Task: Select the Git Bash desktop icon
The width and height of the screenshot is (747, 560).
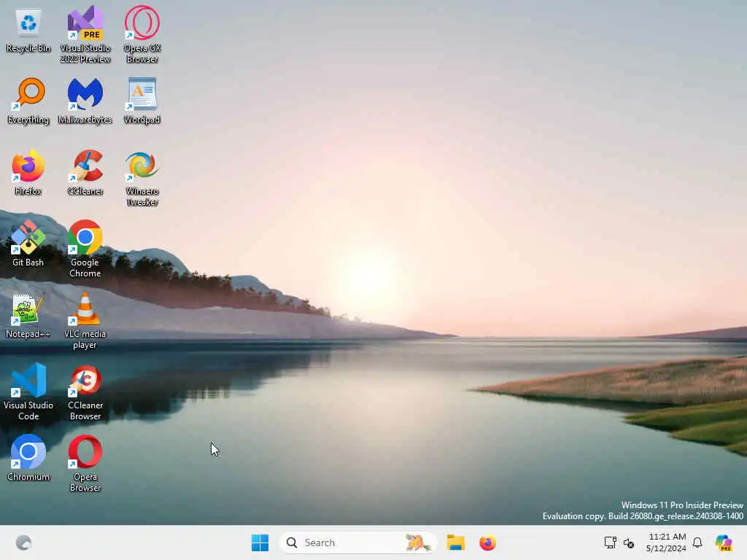Action: click(x=28, y=244)
